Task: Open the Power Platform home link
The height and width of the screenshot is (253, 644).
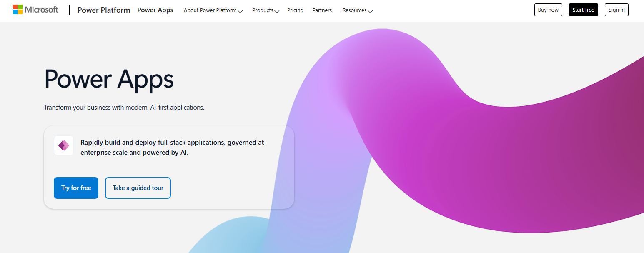Action: pos(104,10)
